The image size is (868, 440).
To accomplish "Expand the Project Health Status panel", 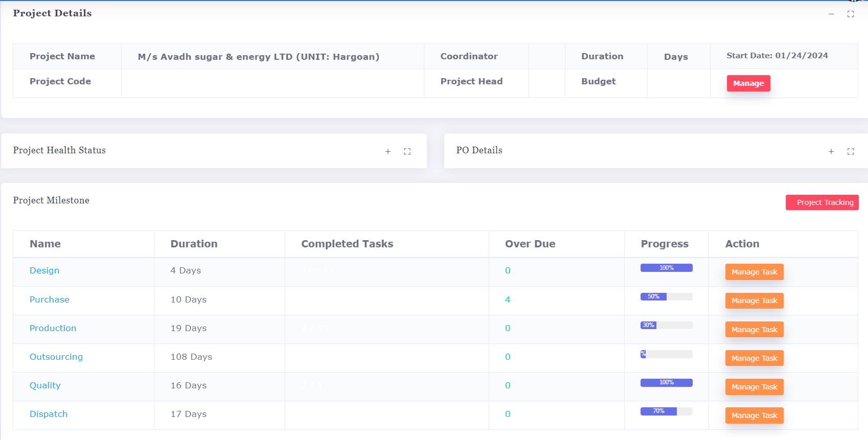I will 388,151.
